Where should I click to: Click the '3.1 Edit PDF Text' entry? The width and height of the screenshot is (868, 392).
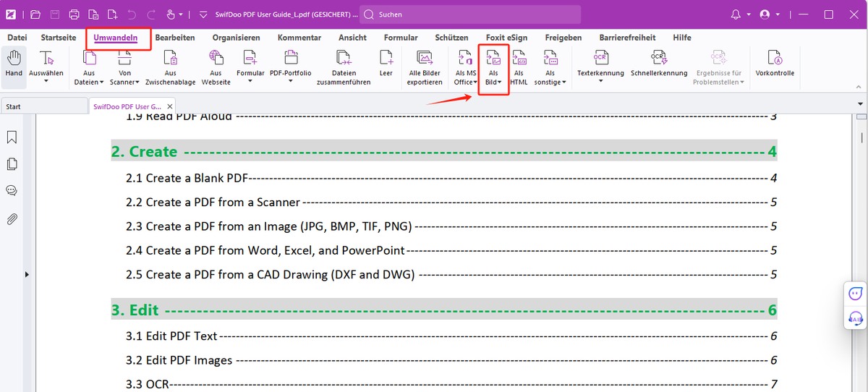click(x=171, y=336)
